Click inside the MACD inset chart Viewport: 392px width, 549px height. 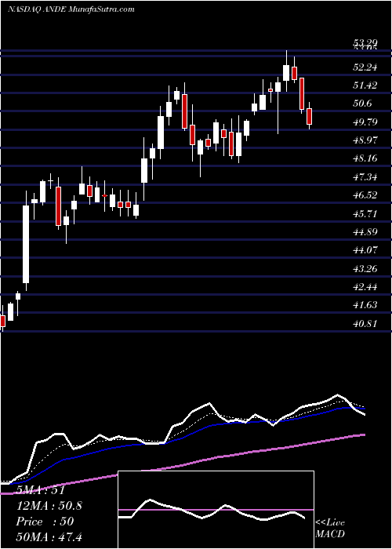click(x=216, y=510)
